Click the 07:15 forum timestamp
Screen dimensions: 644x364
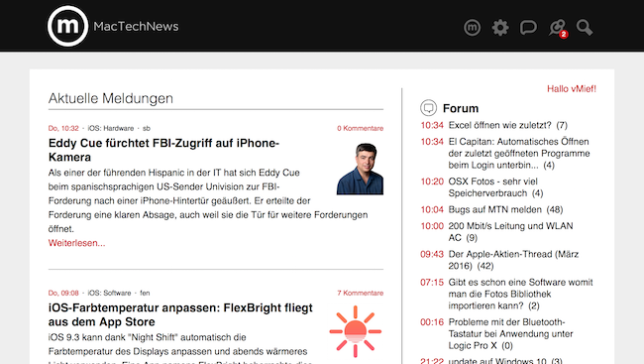pyautogui.click(x=432, y=282)
